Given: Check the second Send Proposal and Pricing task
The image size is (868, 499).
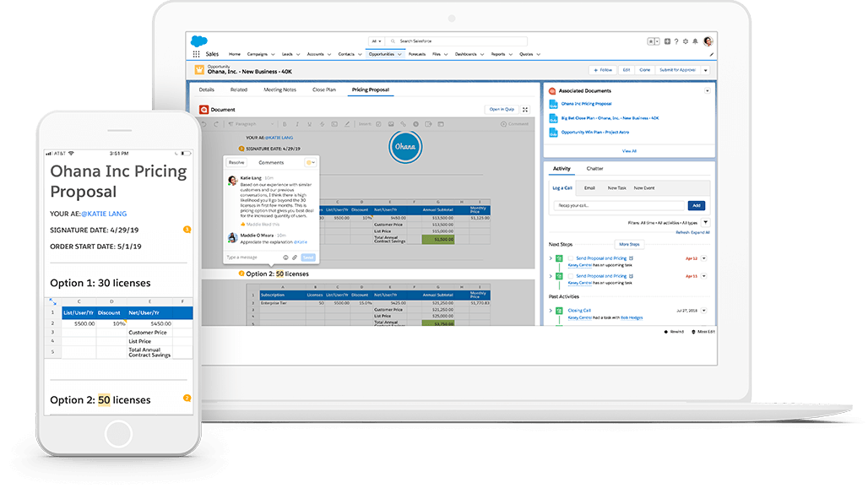Looking at the screenshot, I should pos(571,276).
